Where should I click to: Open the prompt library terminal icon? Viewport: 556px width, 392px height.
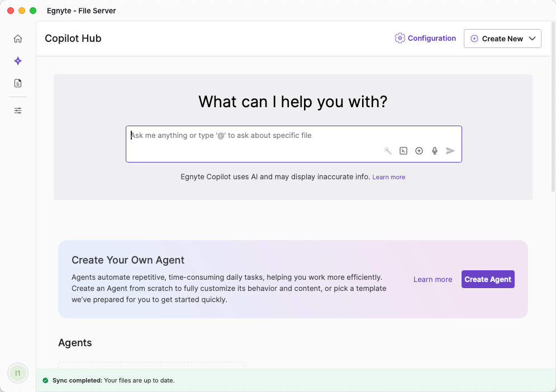(403, 150)
